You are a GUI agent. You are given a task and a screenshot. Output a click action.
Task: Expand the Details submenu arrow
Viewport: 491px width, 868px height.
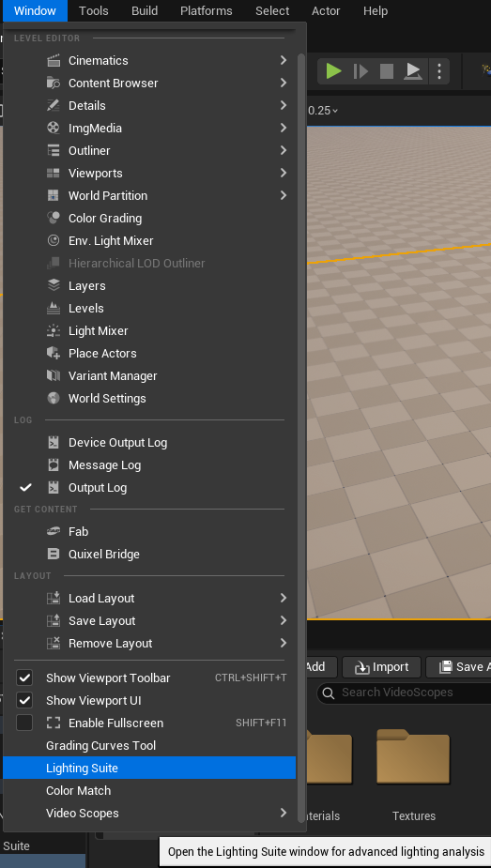(284, 105)
